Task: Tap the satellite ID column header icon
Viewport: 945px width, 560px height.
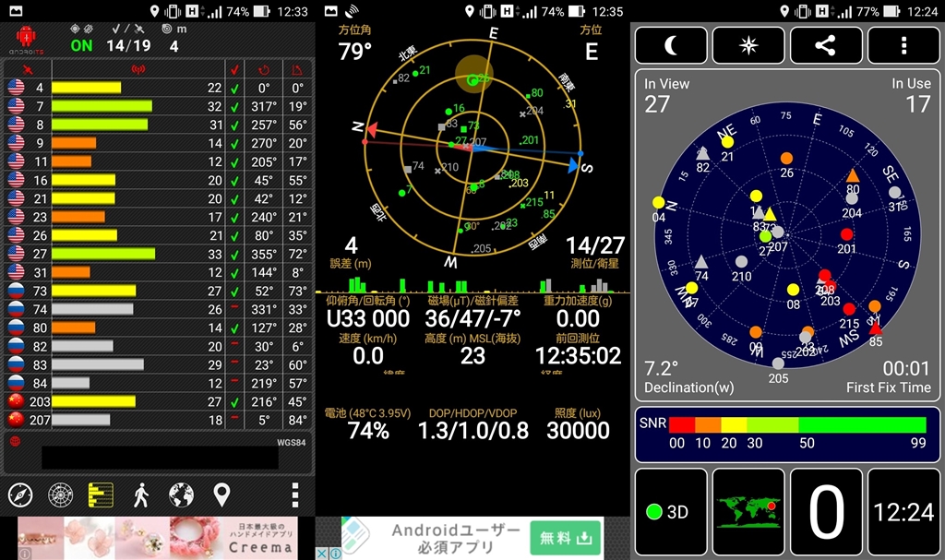Action: click(28, 70)
